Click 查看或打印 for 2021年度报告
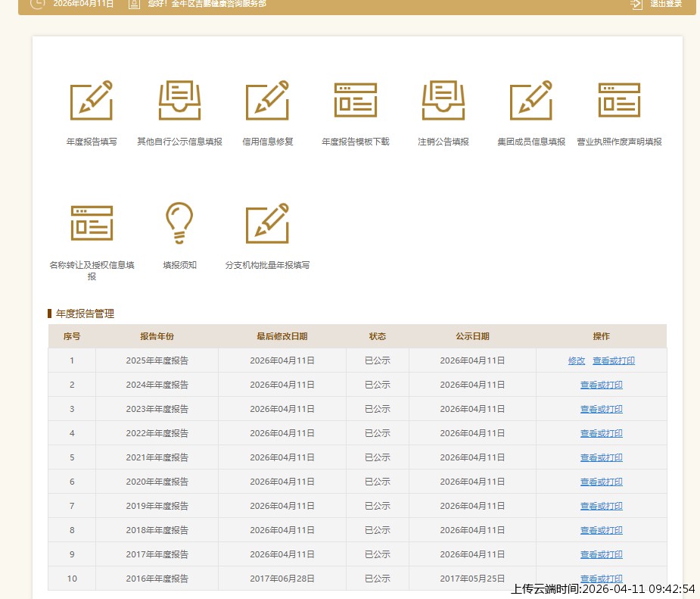 click(602, 457)
